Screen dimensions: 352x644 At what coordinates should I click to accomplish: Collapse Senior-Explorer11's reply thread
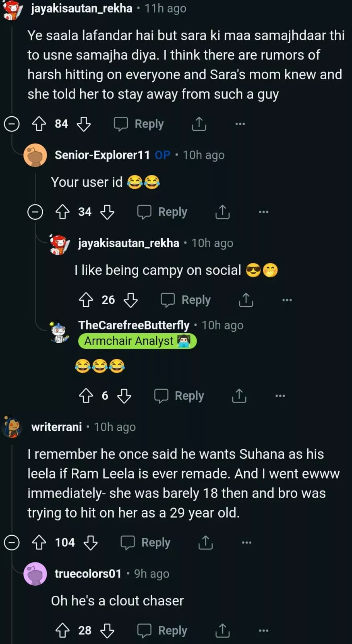(35, 212)
